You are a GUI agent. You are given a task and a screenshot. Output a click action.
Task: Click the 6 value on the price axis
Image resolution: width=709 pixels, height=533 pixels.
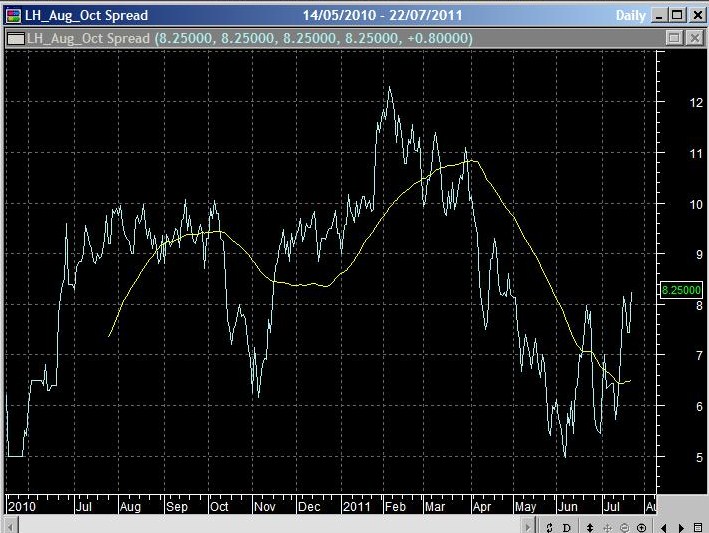click(x=700, y=406)
